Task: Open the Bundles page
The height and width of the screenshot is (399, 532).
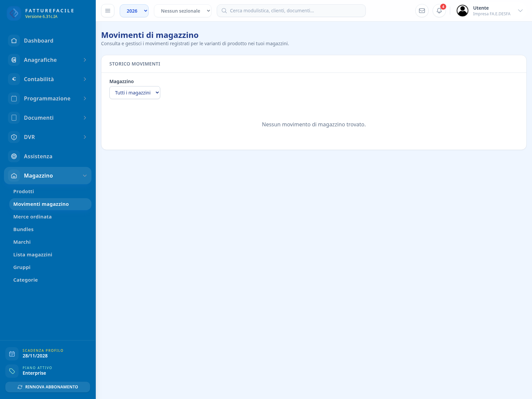Action: point(50,229)
